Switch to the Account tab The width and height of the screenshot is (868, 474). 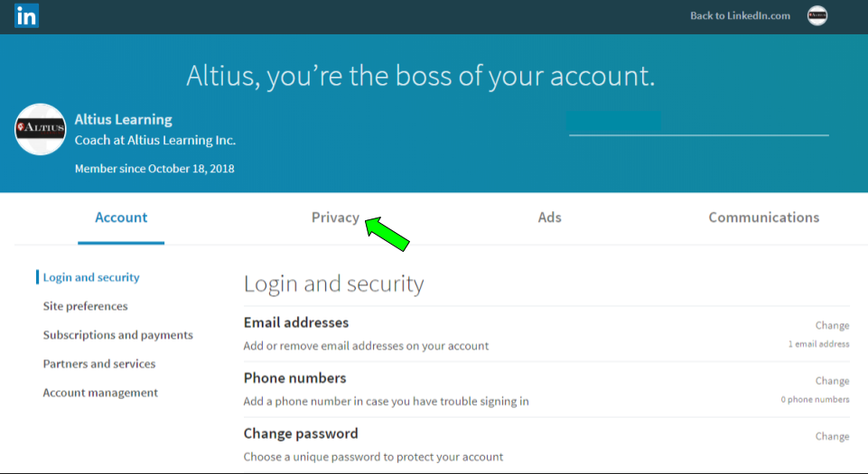click(x=121, y=218)
